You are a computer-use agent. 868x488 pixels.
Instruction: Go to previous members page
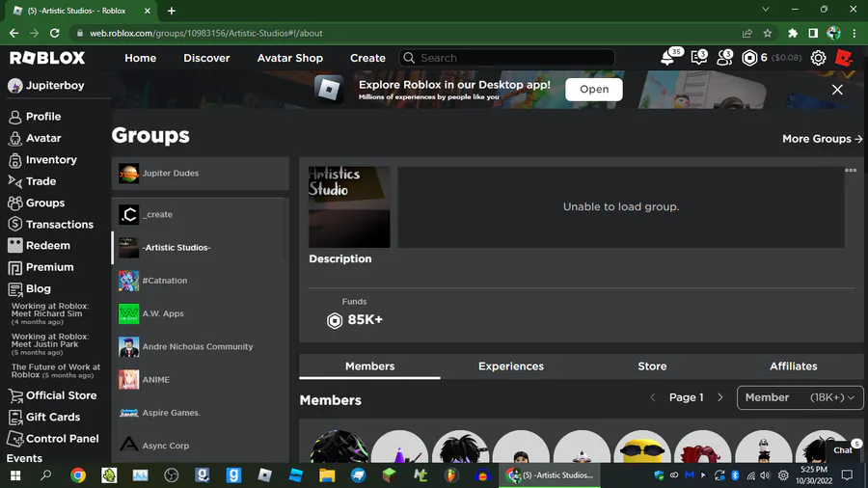coord(653,397)
